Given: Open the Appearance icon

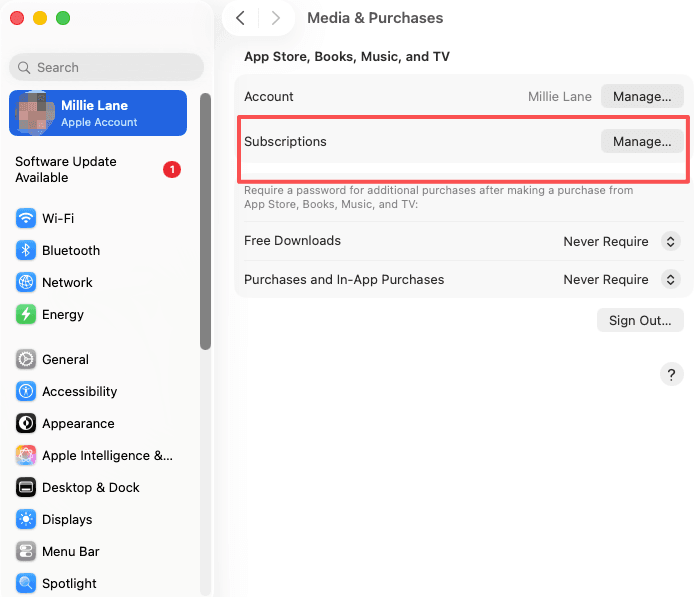Looking at the screenshot, I should [x=26, y=423].
